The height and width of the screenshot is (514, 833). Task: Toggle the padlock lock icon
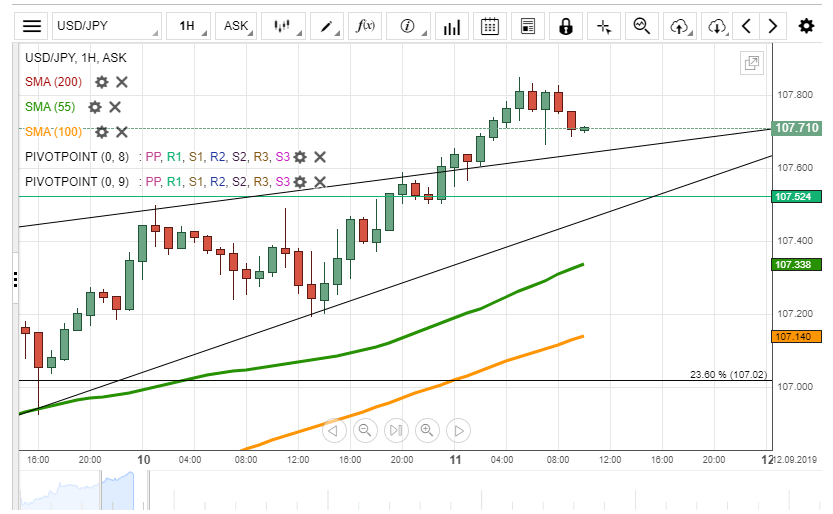566,26
